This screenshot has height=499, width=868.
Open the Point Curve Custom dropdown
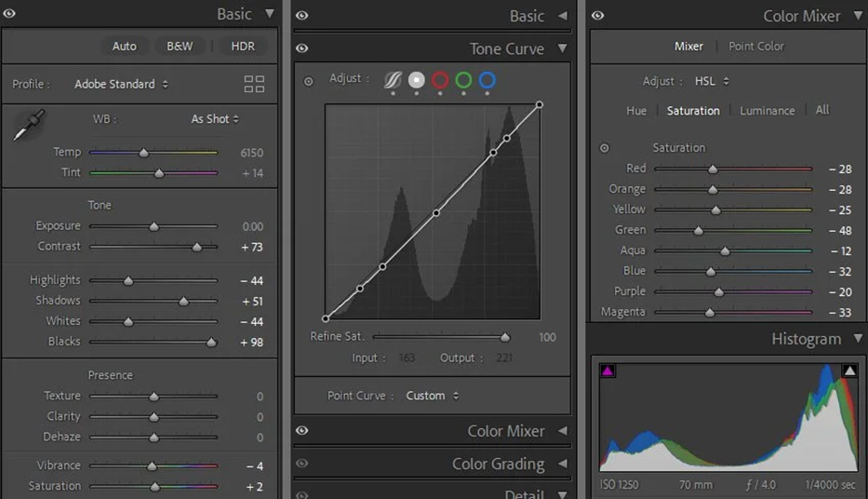432,396
